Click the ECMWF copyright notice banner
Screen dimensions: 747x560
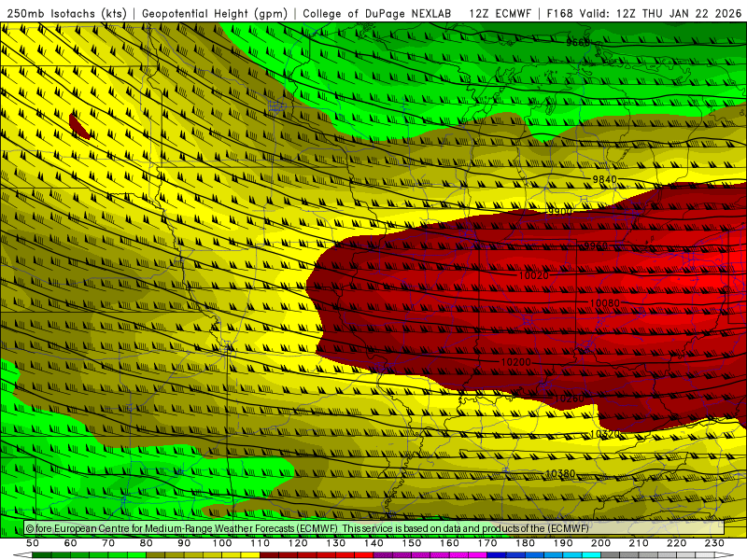(x=374, y=528)
